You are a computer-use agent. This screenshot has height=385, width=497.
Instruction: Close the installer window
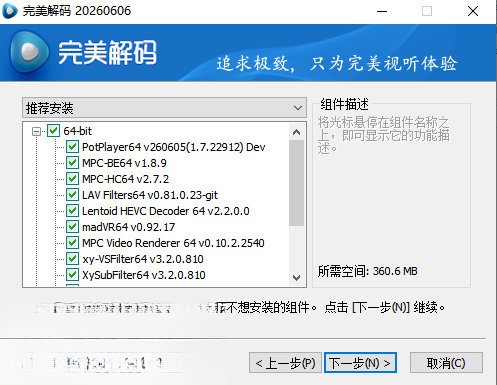click(473, 11)
